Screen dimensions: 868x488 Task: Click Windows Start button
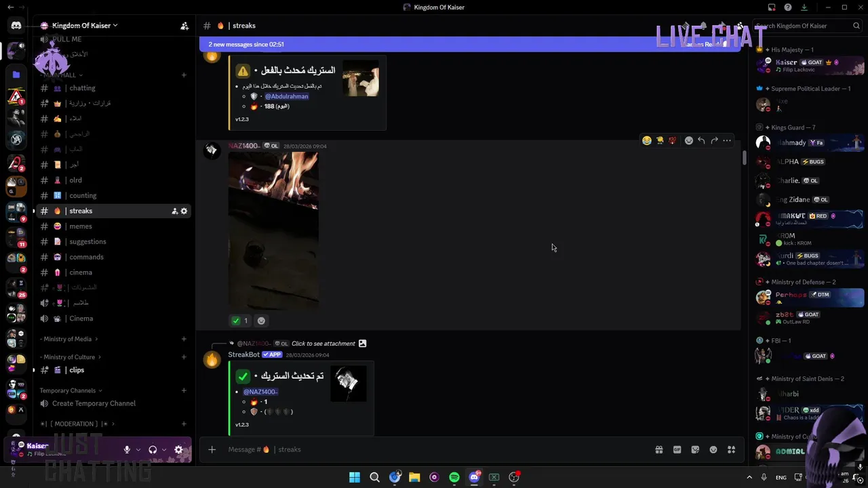point(355,477)
